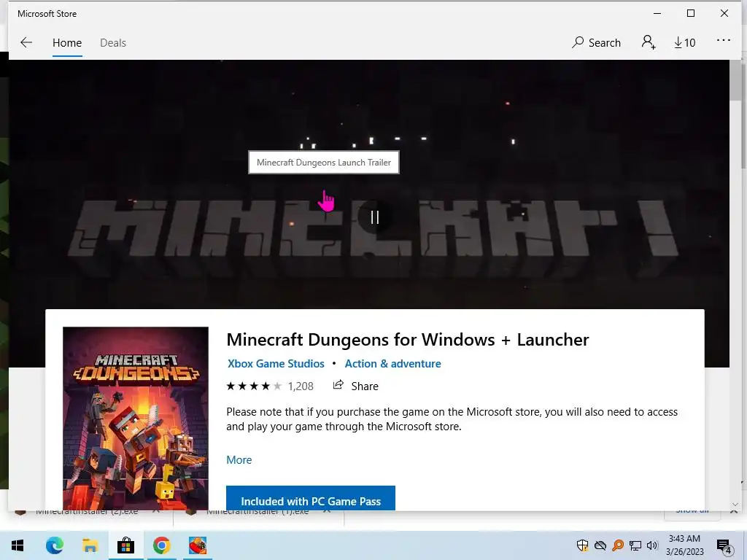This screenshot has width=747, height=560.
Task: Share the Minecraft Dungeons page
Action: click(355, 386)
